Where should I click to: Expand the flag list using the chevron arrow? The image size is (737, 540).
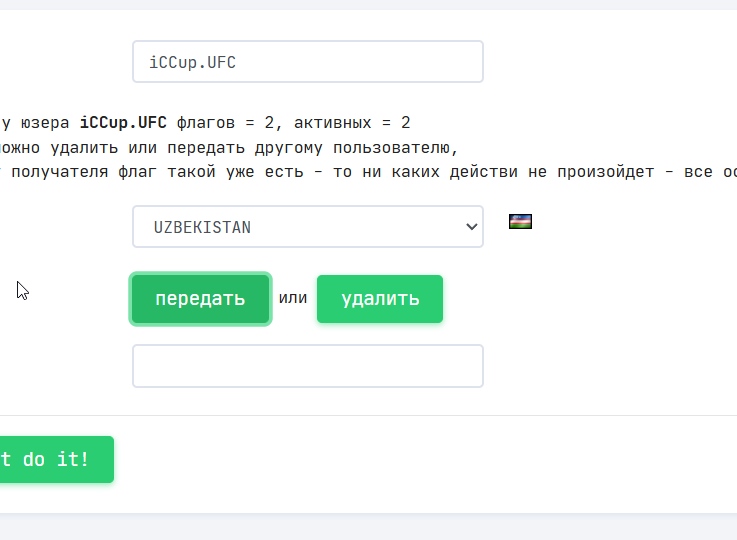[x=471, y=227]
